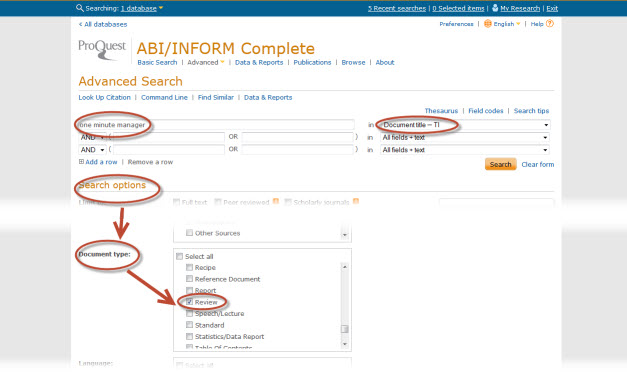Tick the Select all document types checkbox
Image resolution: width=627 pixels, height=372 pixels.
pos(180,256)
